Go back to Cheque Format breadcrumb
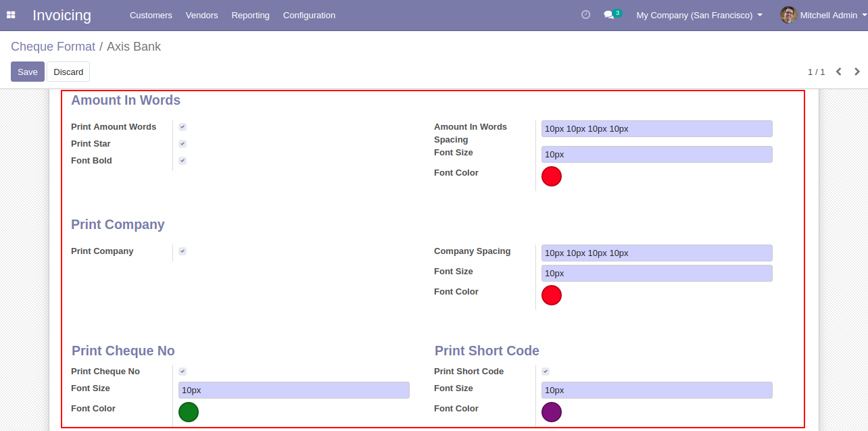Screen dimensions: 868x431 pos(53,47)
